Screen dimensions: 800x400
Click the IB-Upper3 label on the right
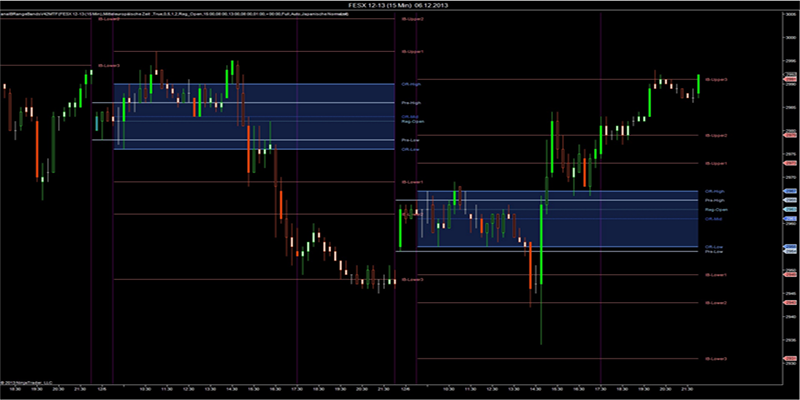pyautogui.click(x=716, y=79)
